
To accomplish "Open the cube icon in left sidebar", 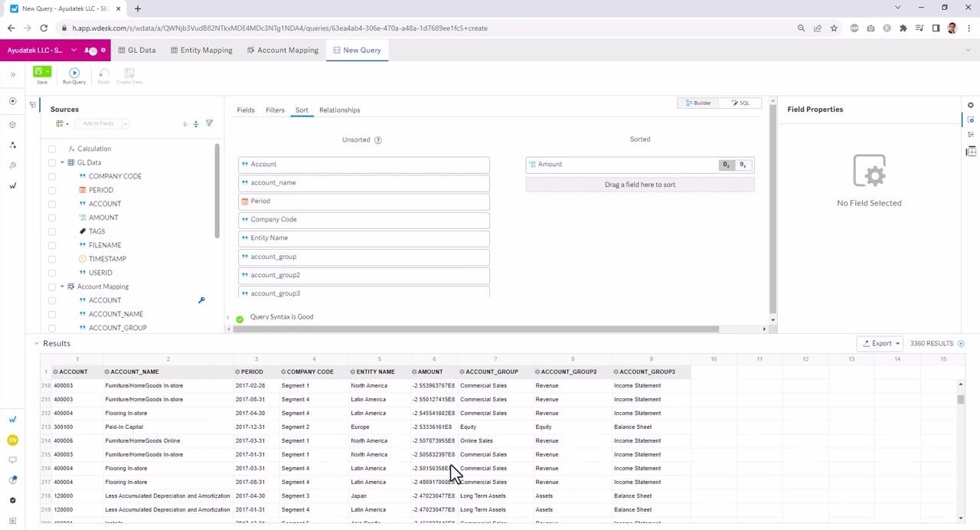I will pyautogui.click(x=12, y=124).
